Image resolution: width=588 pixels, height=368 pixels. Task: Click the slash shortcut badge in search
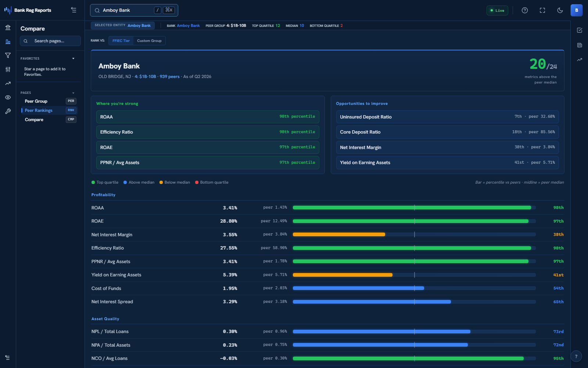tap(158, 10)
